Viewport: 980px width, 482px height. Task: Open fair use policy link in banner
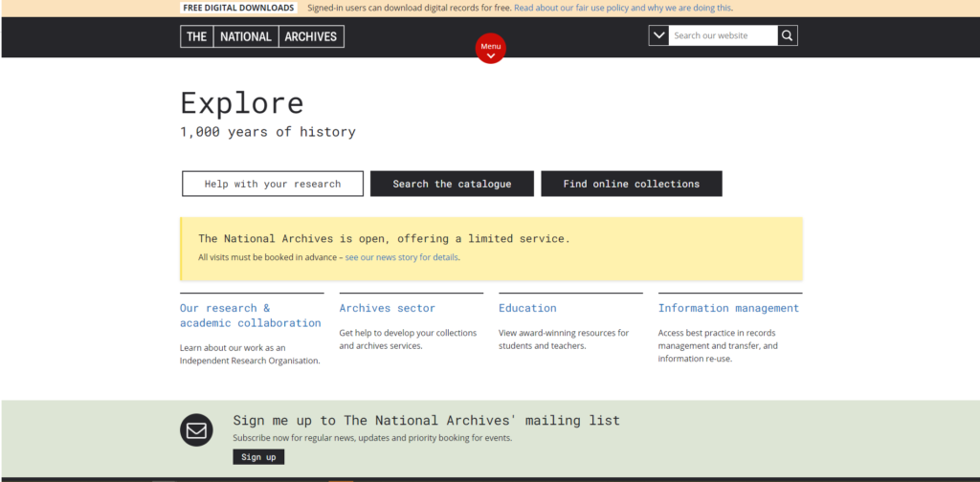pyautogui.click(x=623, y=8)
